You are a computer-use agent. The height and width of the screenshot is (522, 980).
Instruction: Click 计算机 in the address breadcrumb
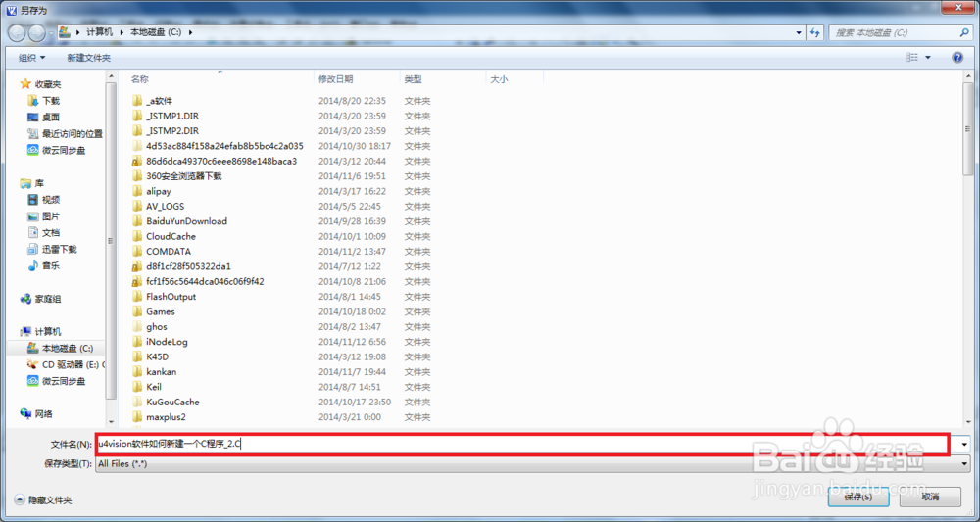click(x=100, y=32)
